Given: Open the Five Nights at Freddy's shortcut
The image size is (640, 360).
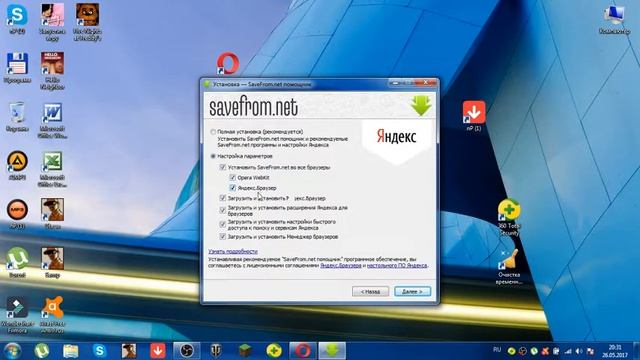Looking at the screenshot, I should [x=87, y=21].
